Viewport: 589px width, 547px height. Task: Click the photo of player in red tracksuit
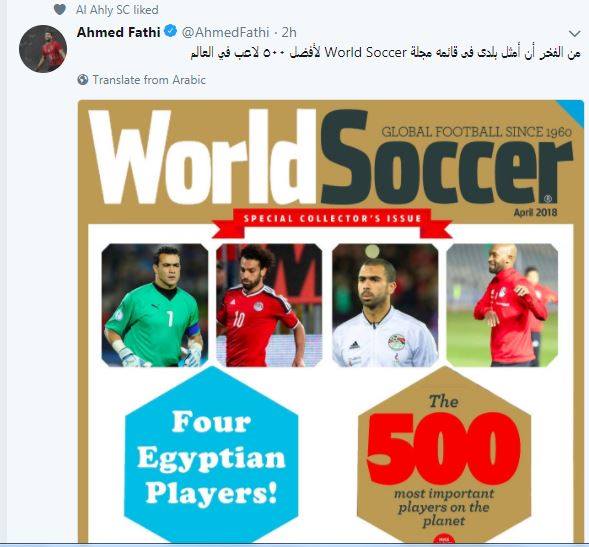click(502, 305)
